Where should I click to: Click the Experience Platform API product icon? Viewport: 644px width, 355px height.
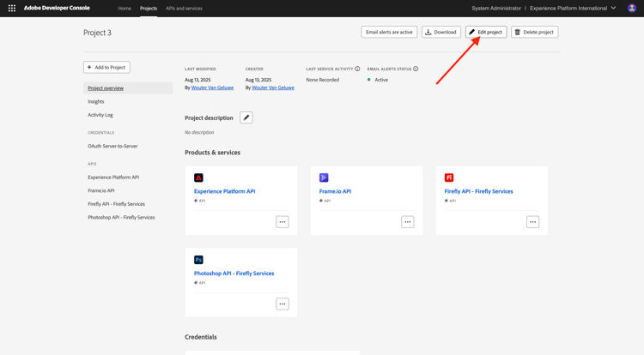[x=198, y=177]
